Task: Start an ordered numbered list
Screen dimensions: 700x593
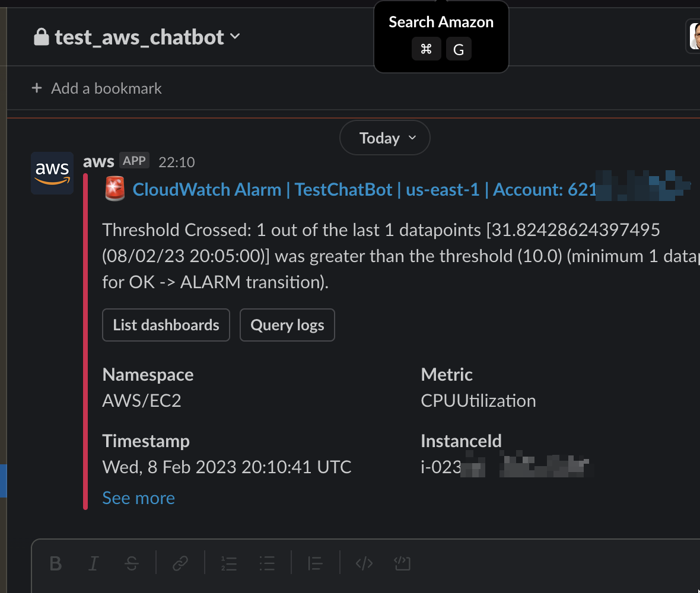Action: [x=229, y=563]
